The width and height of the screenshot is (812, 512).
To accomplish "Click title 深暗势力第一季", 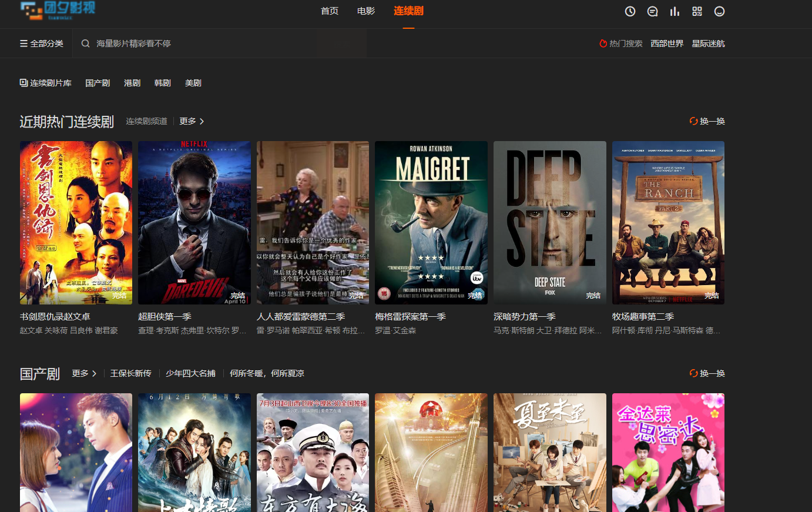I will (525, 316).
